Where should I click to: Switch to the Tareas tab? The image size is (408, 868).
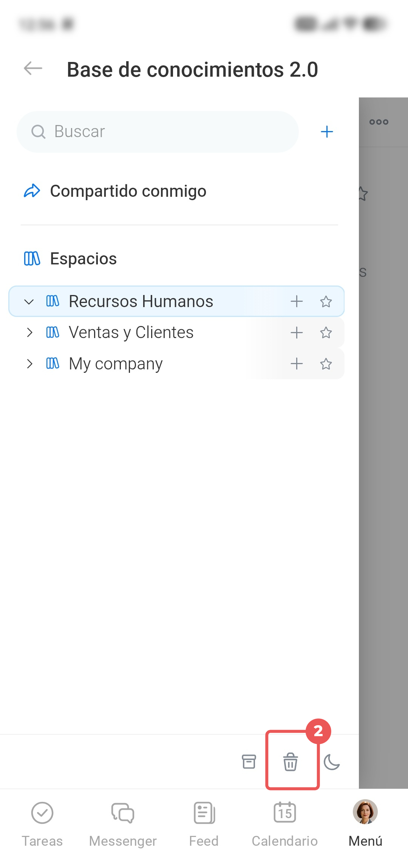pos(42,824)
